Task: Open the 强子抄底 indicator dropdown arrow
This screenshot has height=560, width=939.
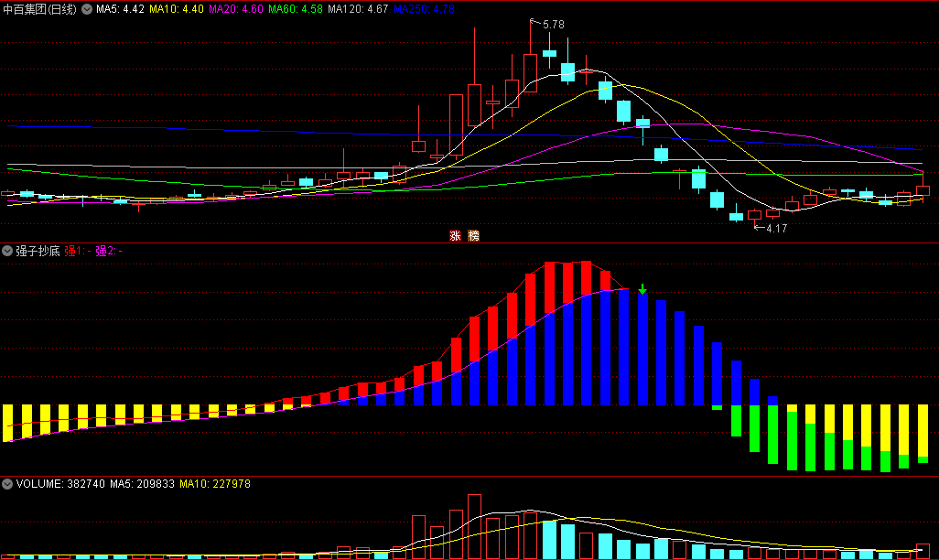Action: [7, 251]
